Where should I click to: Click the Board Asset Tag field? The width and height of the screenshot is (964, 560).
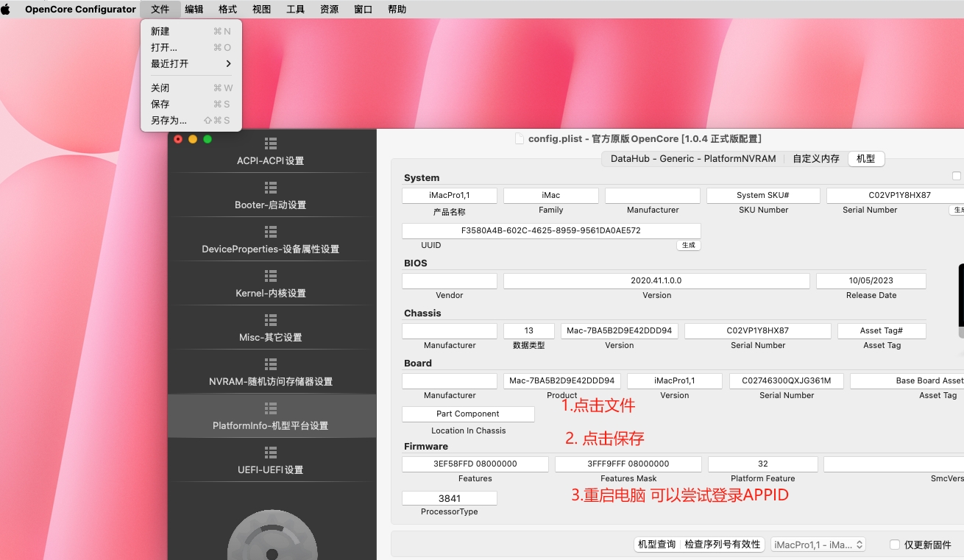click(x=907, y=380)
